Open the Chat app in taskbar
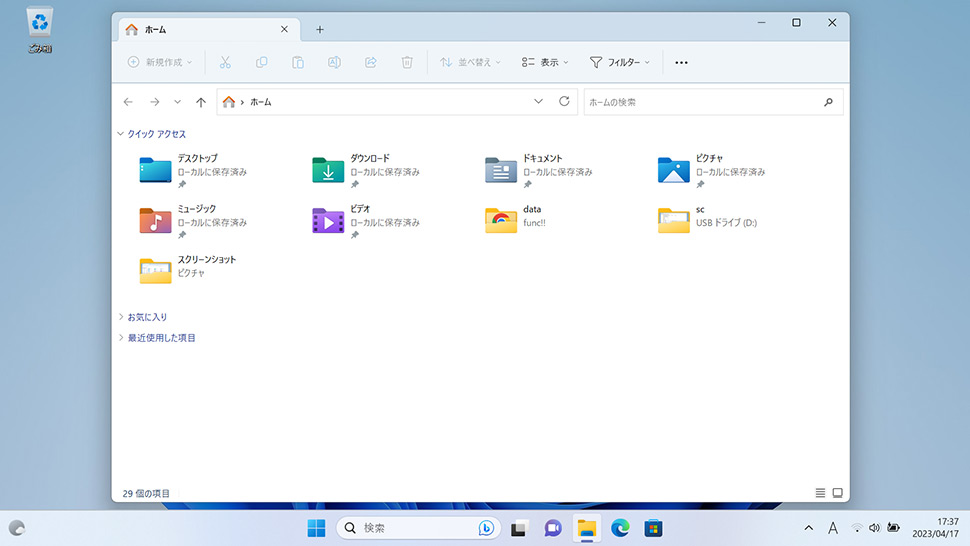This screenshot has width=970, height=546. pos(552,528)
